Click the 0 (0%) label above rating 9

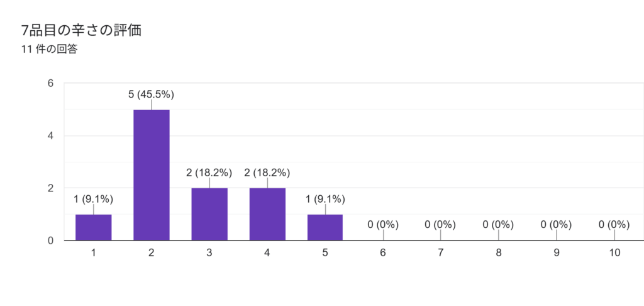(x=557, y=224)
